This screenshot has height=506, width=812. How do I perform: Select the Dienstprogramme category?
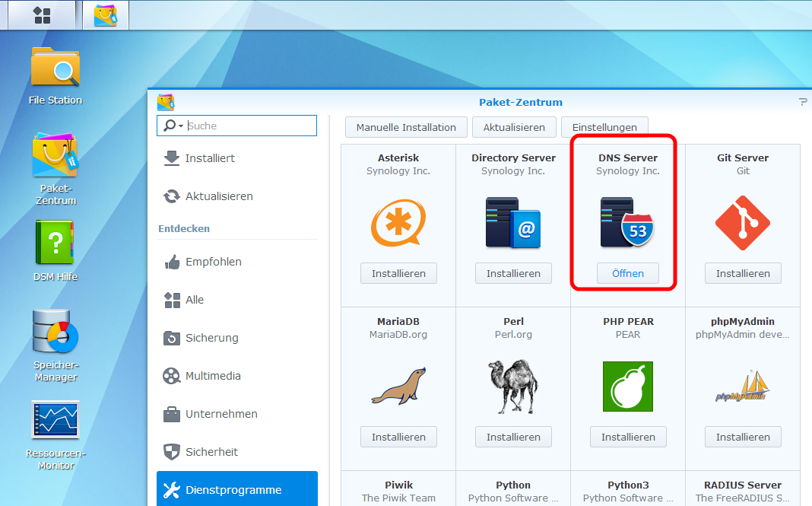237,489
